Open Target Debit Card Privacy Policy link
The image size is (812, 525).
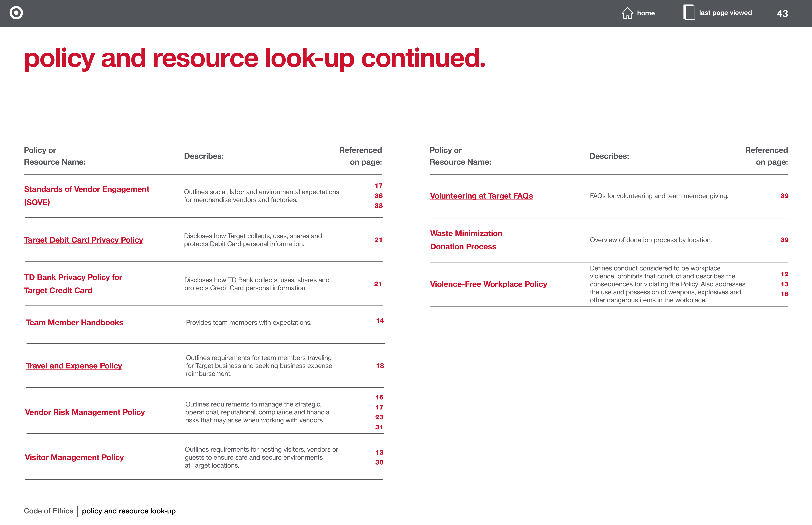tap(84, 240)
